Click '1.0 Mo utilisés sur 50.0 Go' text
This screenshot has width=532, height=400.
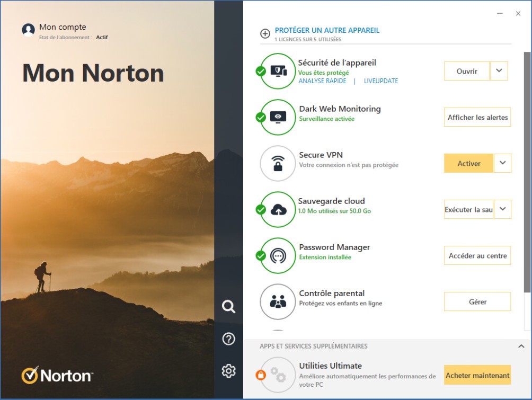point(334,211)
